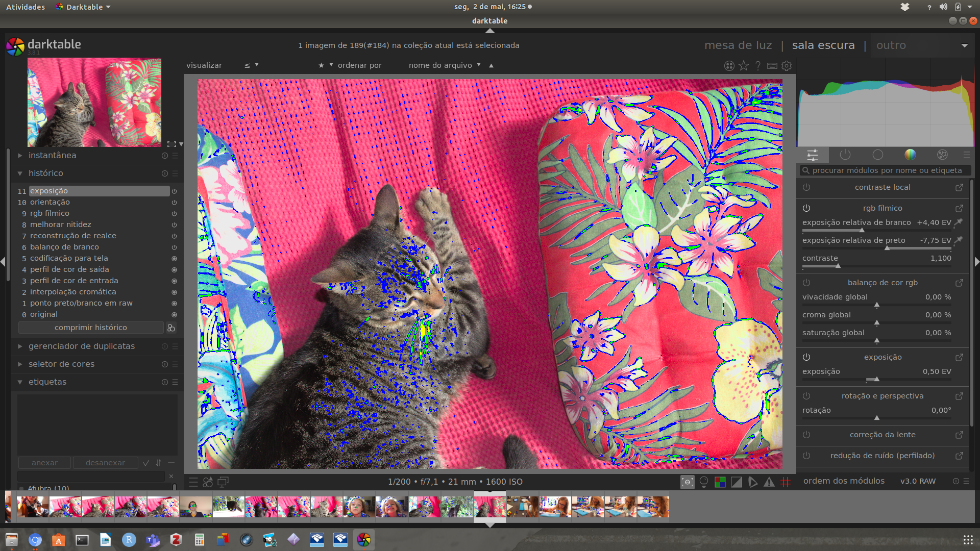Toggle exposição module power button
This screenshot has height=551, width=980.
(806, 357)
